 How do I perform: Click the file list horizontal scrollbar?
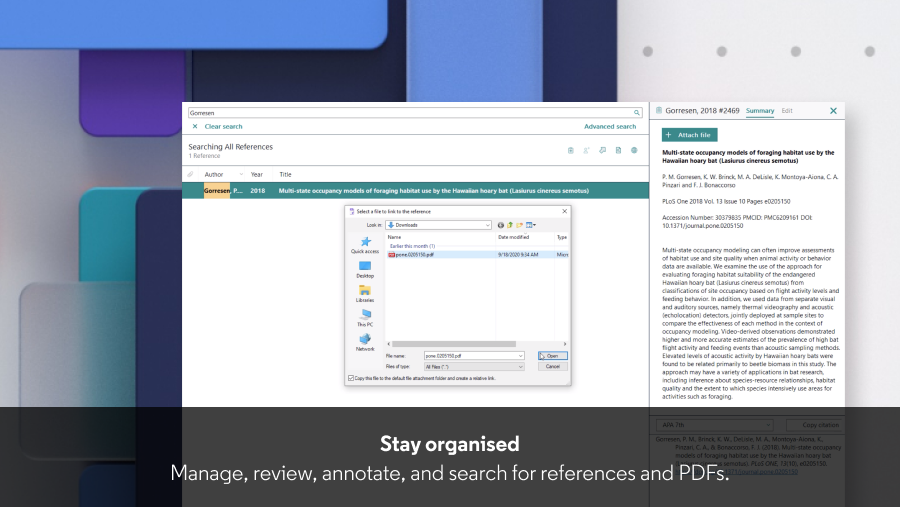click(453, 344)
